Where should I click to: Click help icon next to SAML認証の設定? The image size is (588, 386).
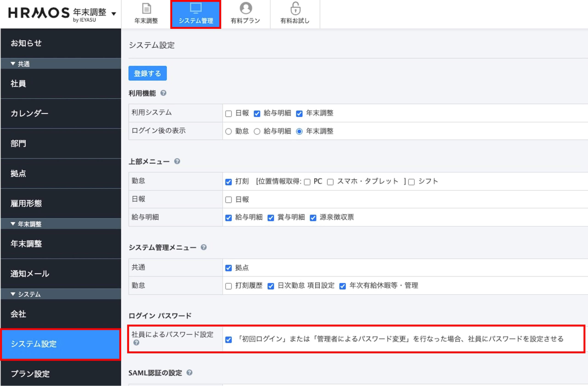189,373
